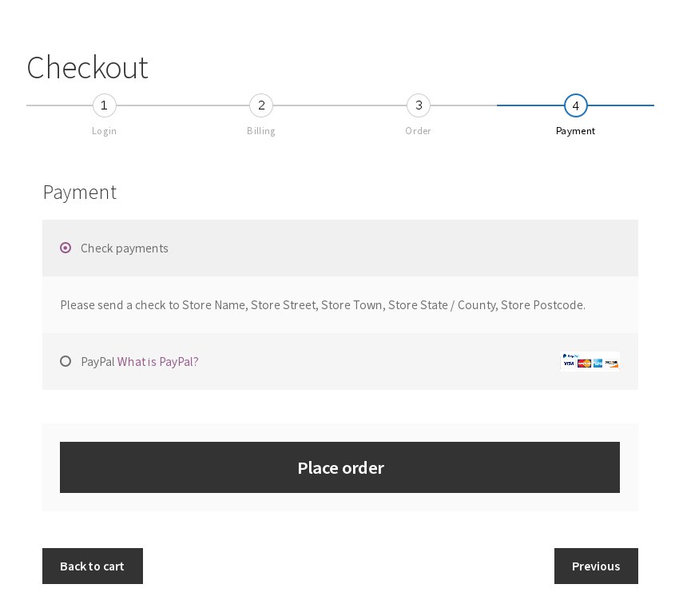The height and width of the screenshot is (616, 679).
Task: Click the Discover card logo
Action: click(611, 364)
